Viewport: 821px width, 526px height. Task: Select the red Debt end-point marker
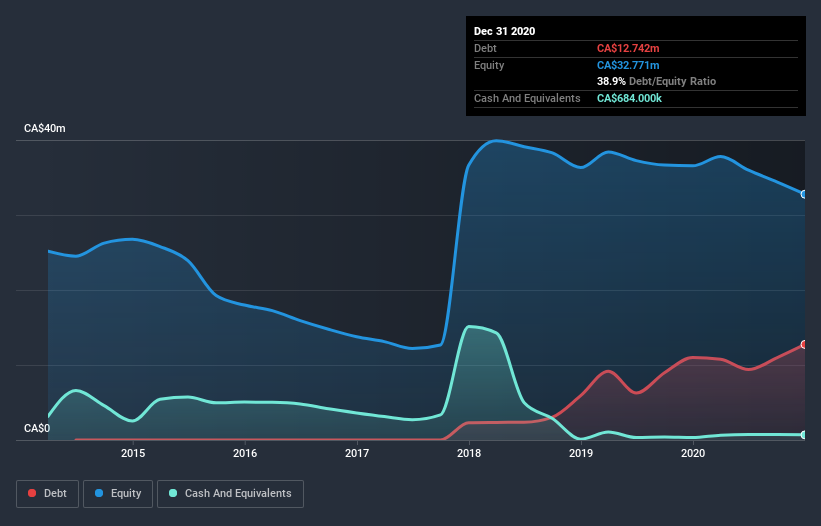pos(804,344)
